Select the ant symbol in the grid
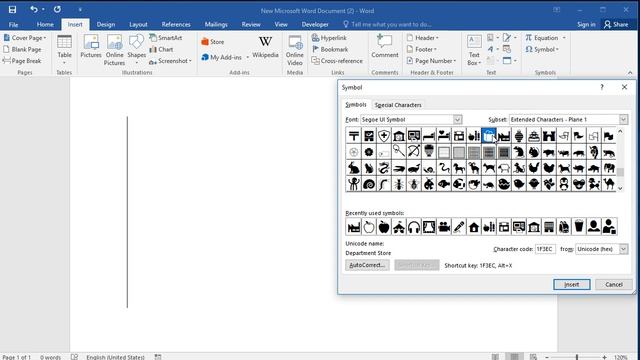The height and width of the screenshot is (360, 640). tap(399, 184)
